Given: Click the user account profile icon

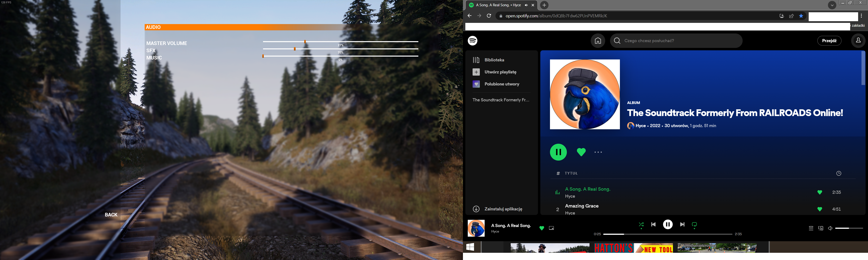Looking at the screenshot, I should click(858, 41).
